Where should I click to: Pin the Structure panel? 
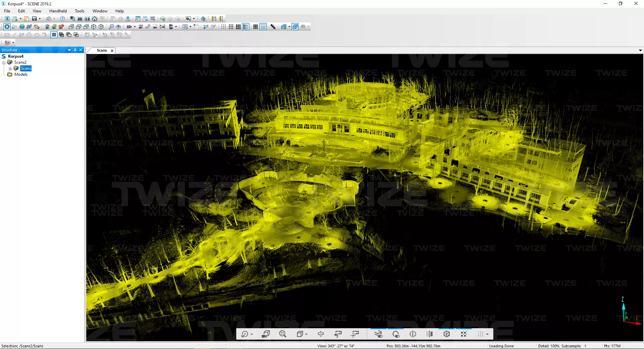pos(75,50)
